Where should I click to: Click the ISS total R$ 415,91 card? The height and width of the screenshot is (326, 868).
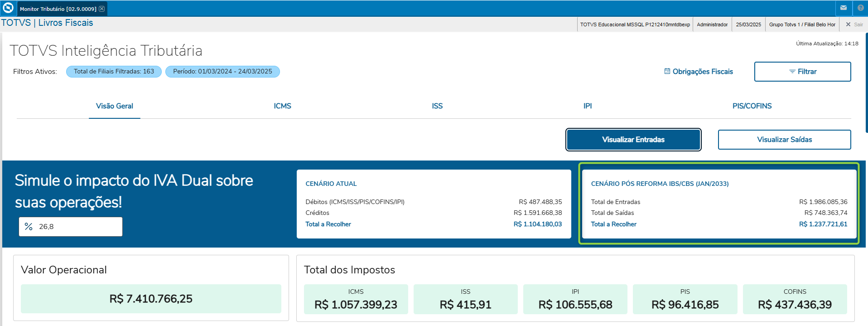[x=466, y=299]
